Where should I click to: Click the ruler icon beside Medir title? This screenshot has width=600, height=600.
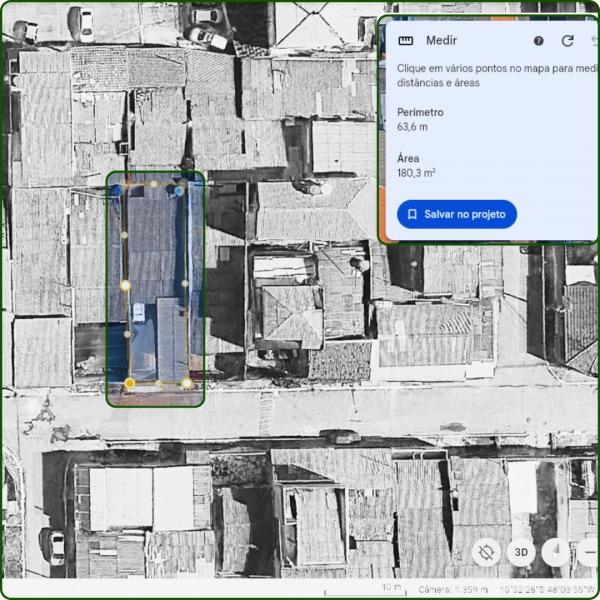point(405,41)
